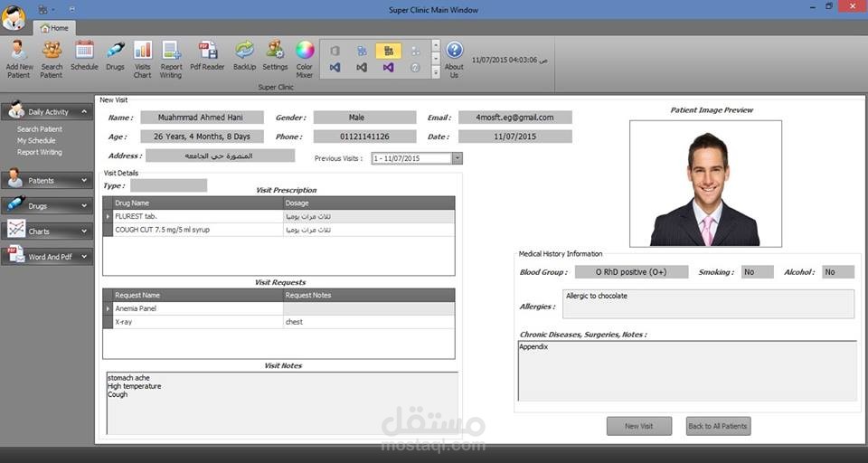Screen dimensions: 868x463
Task: Click the Chronic Diseases text box with Appendix
Action: point(687,371)
